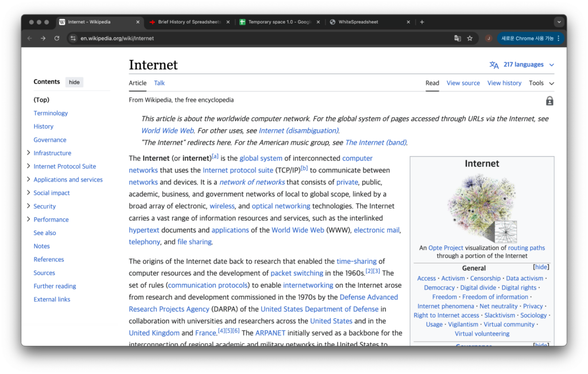Switch to the Talk tab
588x374 pixels.
159,83
